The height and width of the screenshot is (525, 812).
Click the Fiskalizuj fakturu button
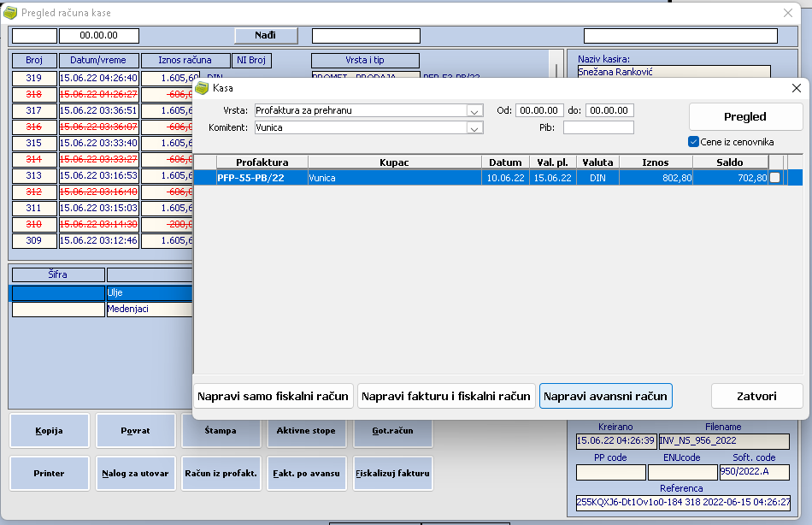coord(392,473)
